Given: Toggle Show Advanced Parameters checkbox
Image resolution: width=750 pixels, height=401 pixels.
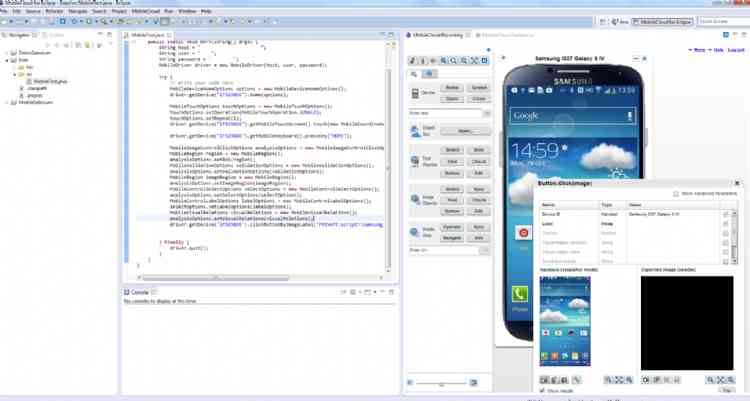Looking at the screenshot, I should 676,194.
